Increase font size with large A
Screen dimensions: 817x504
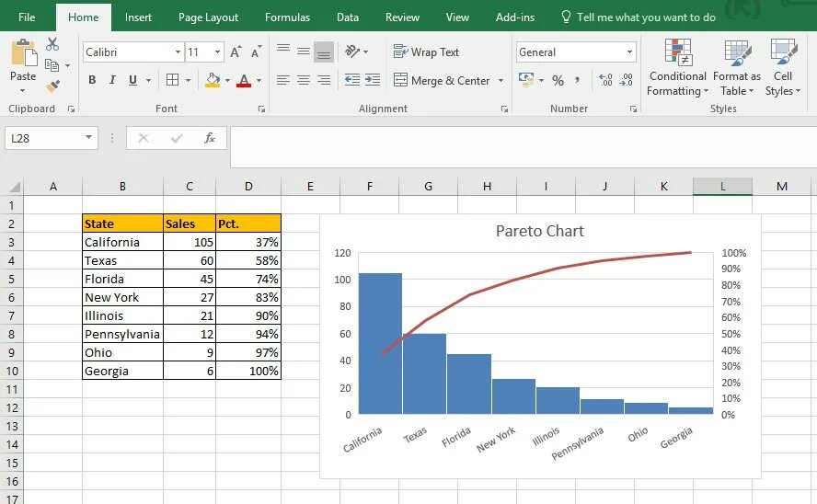236,52
